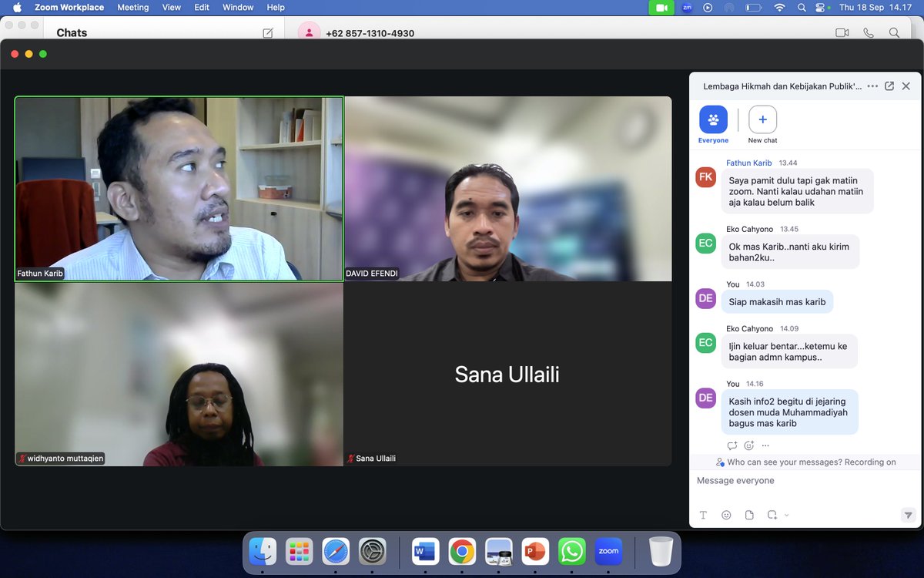Open the Help menu
The image size is (924, 578).
276,8
